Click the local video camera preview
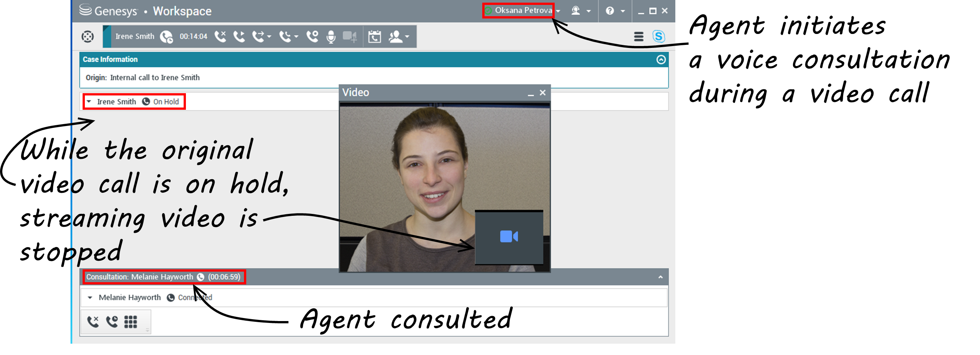Viewport: 980px width, 355px height. 509,237
